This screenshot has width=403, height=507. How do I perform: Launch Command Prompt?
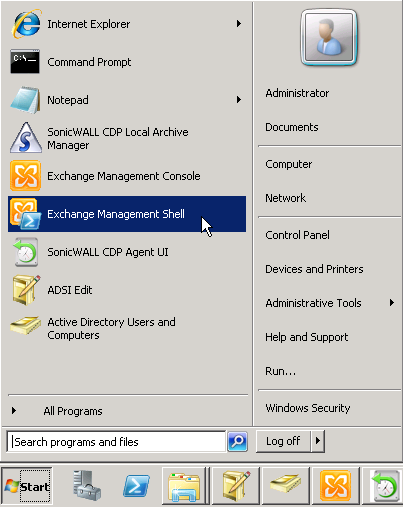(x=127, y=62)
